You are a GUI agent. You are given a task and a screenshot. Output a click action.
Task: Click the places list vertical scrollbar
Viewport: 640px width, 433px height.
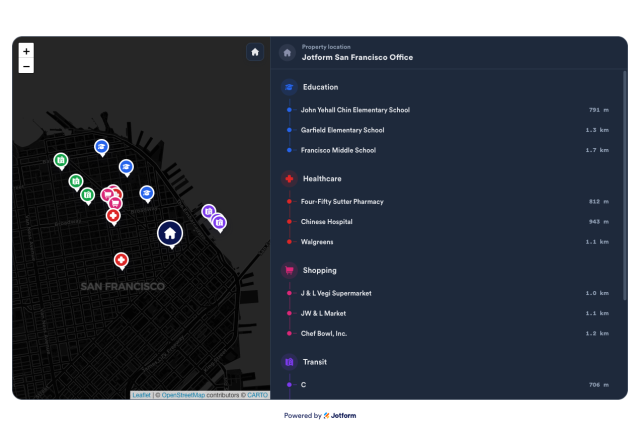coord(624,186)
